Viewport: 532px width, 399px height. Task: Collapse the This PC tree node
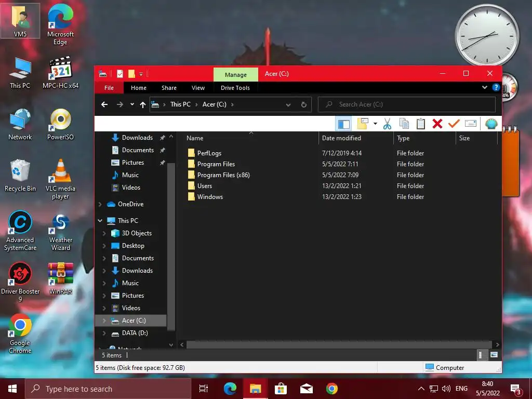[x=100, y=220]
